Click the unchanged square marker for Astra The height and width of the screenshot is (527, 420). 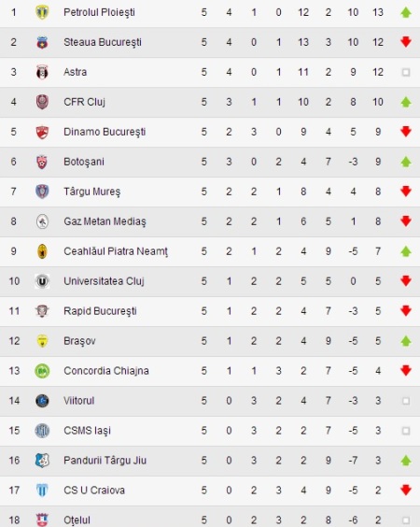(406, 72)
